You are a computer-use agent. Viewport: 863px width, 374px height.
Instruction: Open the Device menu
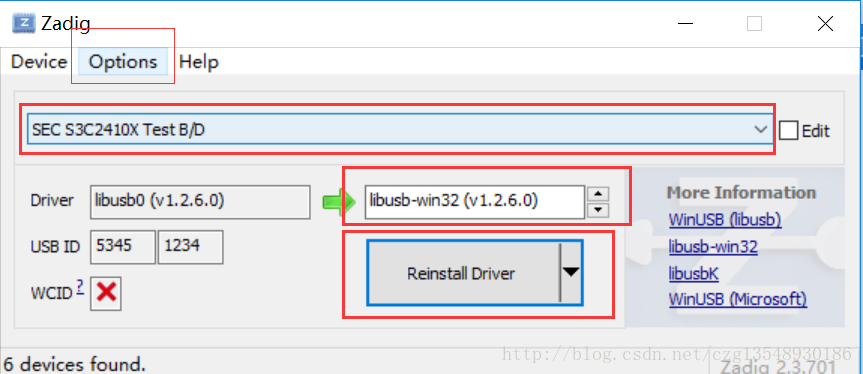coord(39,62)
